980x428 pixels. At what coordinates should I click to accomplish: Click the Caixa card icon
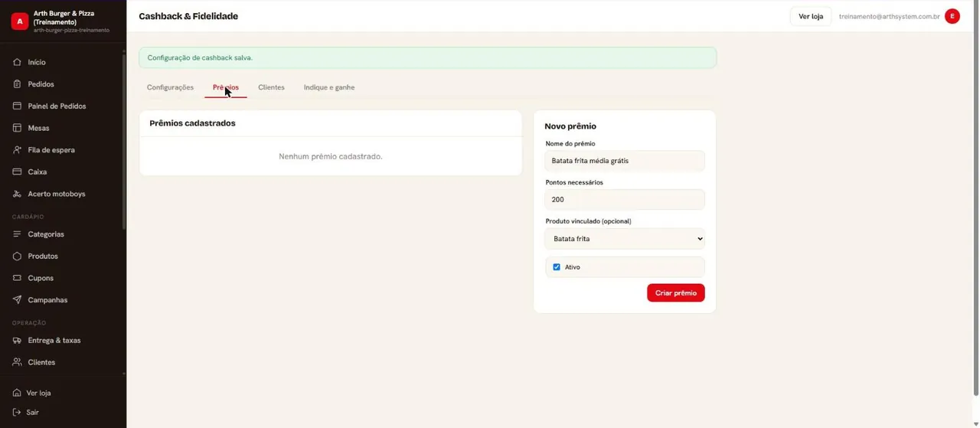pos(17,172)
